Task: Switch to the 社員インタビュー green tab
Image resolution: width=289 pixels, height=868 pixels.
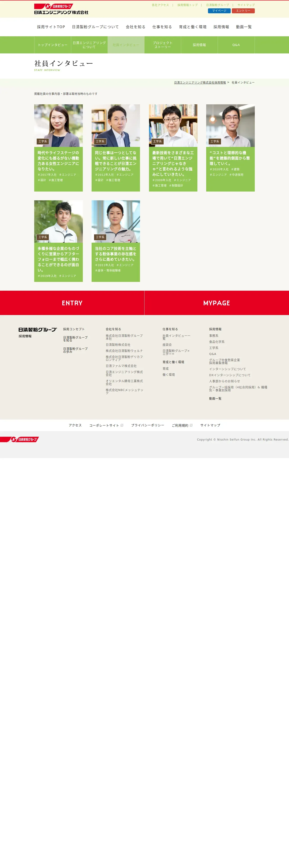Action: click(x=126, y=45)
